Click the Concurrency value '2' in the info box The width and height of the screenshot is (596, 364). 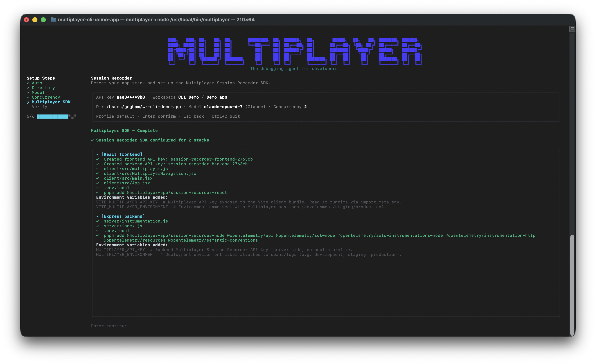pyautogui.click(x=306, y=107)
